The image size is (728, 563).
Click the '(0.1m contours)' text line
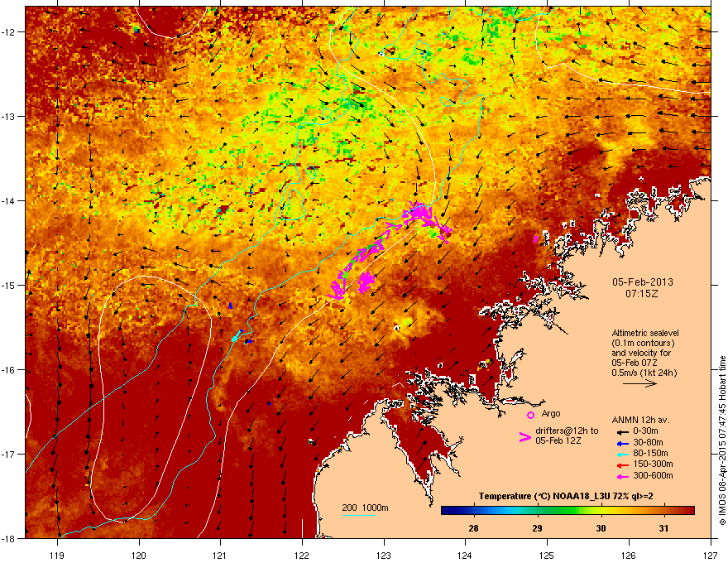[643, 344]
